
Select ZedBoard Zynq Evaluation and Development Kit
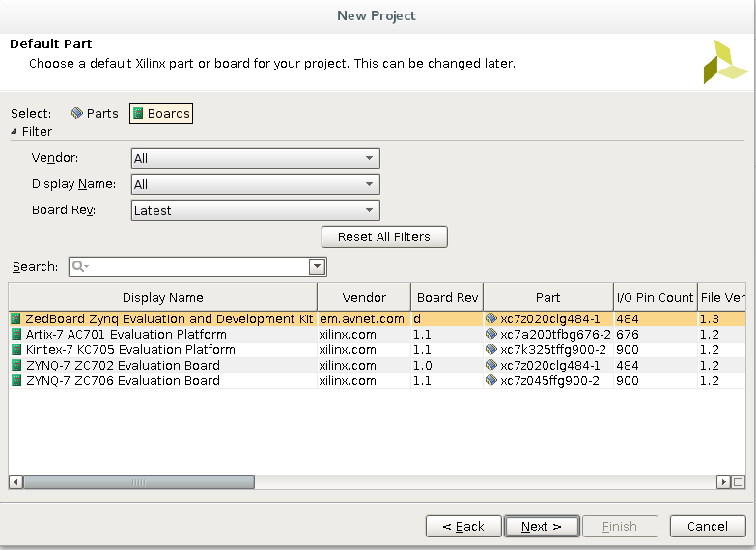click(x=378, y=318)
